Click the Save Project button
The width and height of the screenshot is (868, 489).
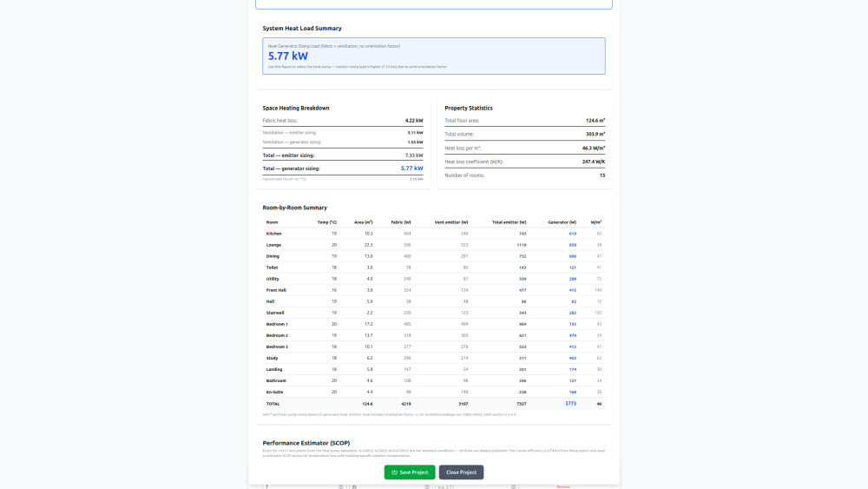(x=410, y=472)
